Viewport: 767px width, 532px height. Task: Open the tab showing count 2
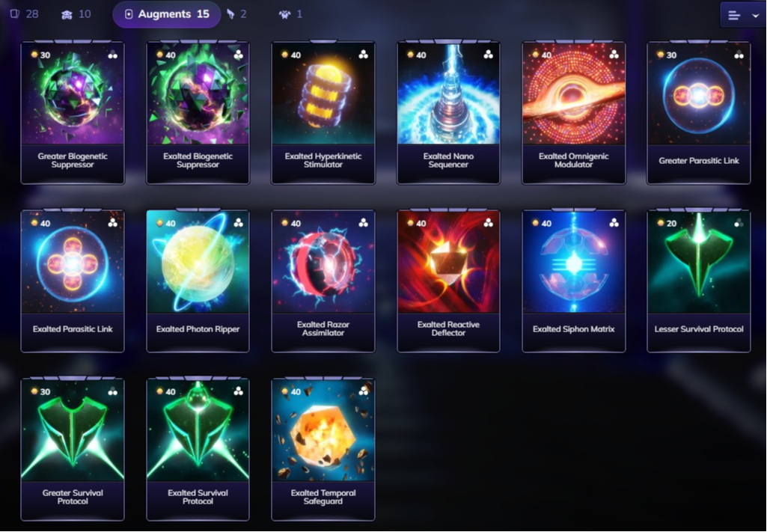click(236, 14)
